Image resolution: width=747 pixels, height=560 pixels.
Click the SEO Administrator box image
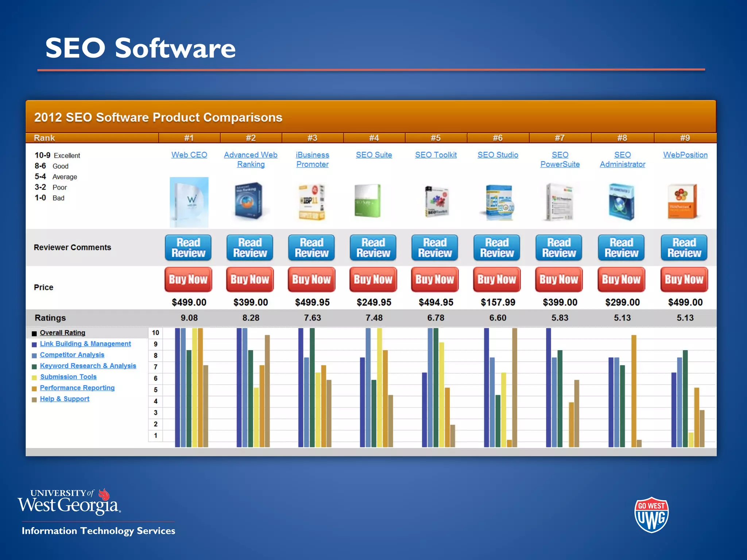(622, 202)
